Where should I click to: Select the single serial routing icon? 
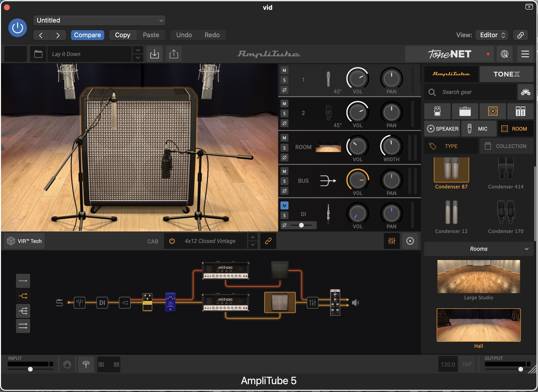tap(23, 281)
